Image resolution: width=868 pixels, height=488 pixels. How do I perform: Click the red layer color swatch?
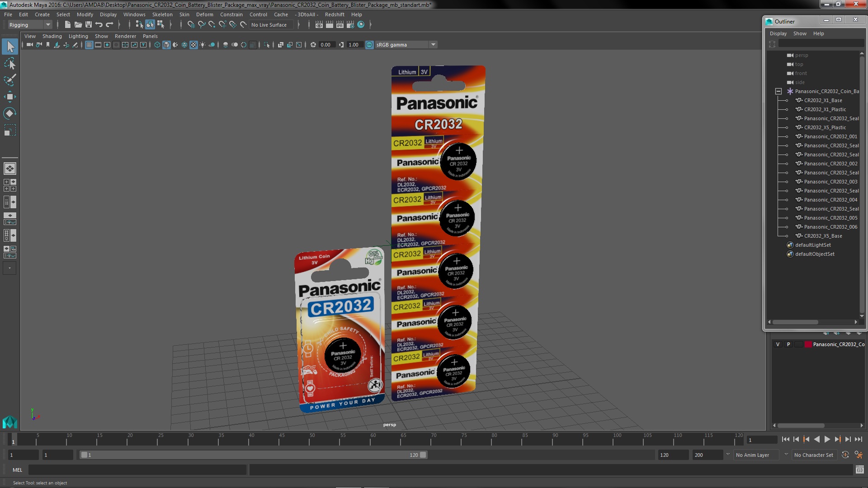(808, 344)
